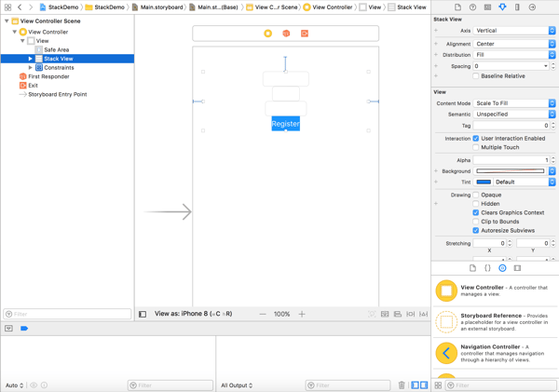Viewport: 559px width, 392px height.
Task: Uncheck Clears Graphics Context
Action: (476, 212)
